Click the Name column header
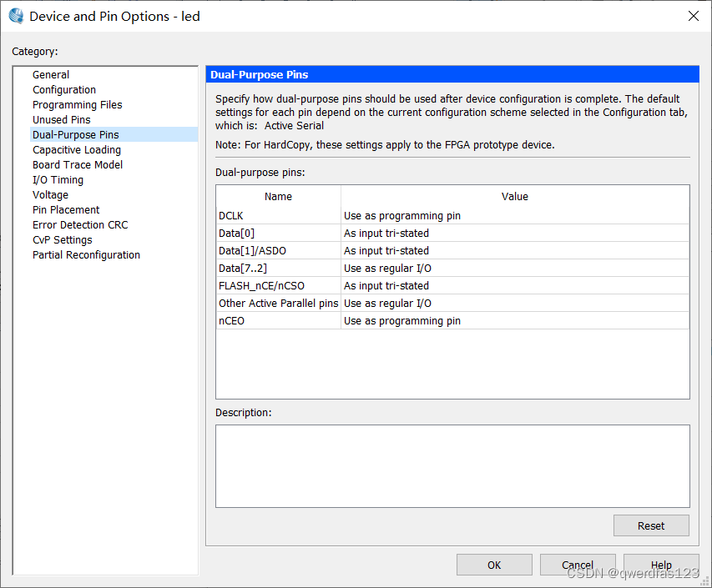 click(x=278, y=197)
